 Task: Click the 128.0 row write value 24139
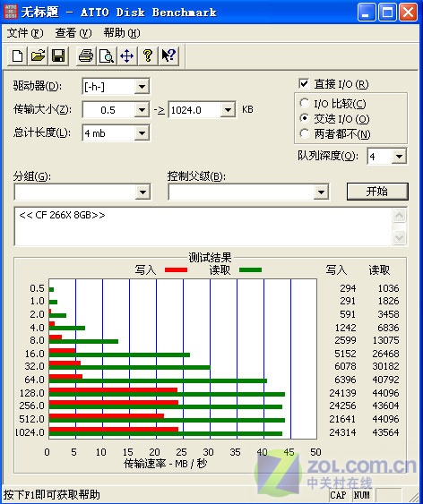click(342, 393)
